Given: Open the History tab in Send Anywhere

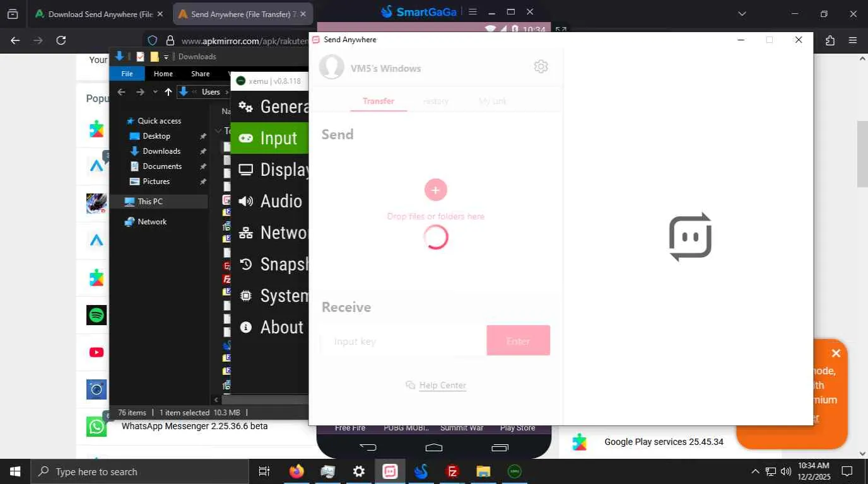Looking at the screenshot, I should pos(435,101).
